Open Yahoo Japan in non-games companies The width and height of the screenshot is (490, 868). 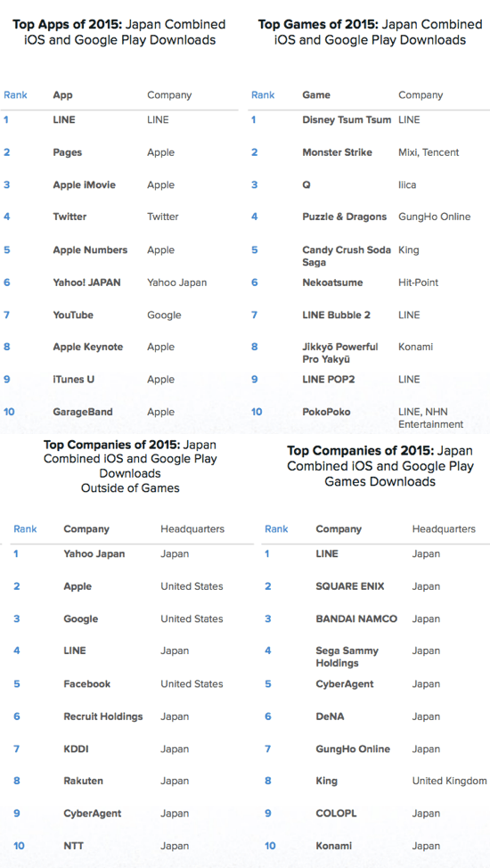point(94,553)
